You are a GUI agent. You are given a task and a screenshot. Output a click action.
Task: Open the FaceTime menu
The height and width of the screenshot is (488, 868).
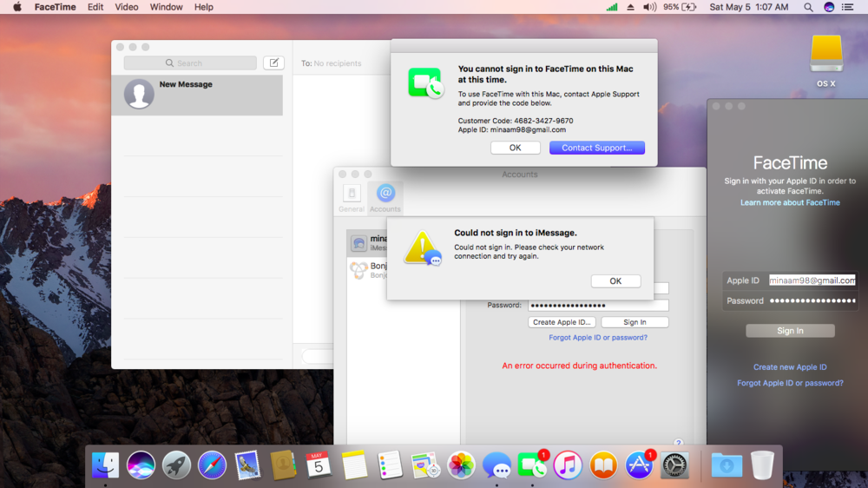tap(56, 7)
